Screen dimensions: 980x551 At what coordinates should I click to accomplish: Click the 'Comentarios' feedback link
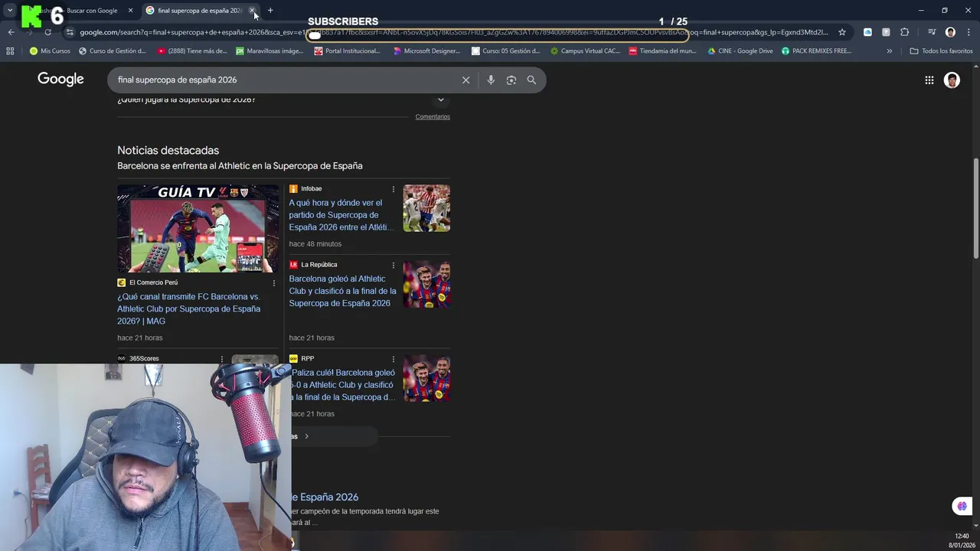coord(433,117)
